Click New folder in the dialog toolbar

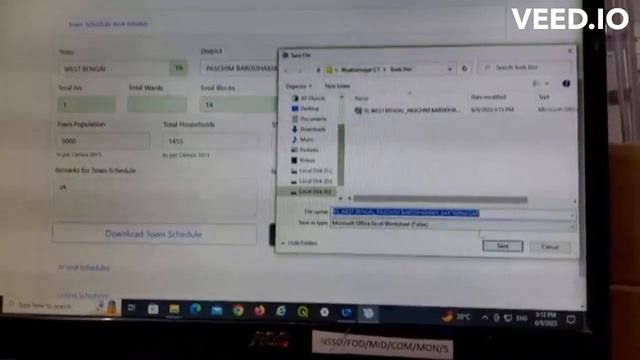pyautogui.click(x=337, y=86)
